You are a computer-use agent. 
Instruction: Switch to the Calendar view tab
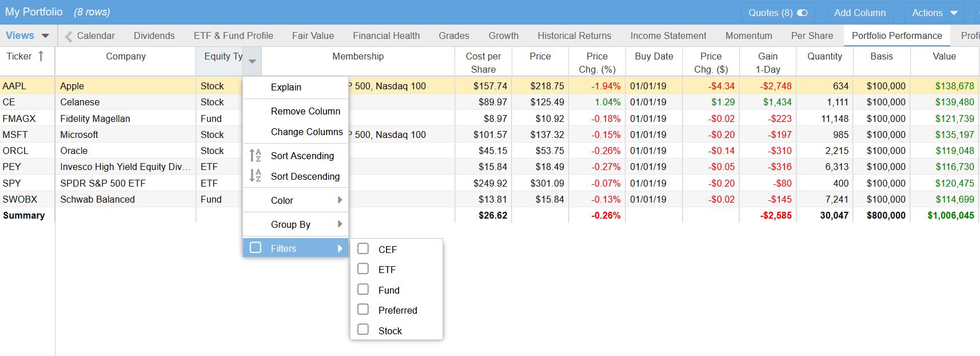(96, 35)
